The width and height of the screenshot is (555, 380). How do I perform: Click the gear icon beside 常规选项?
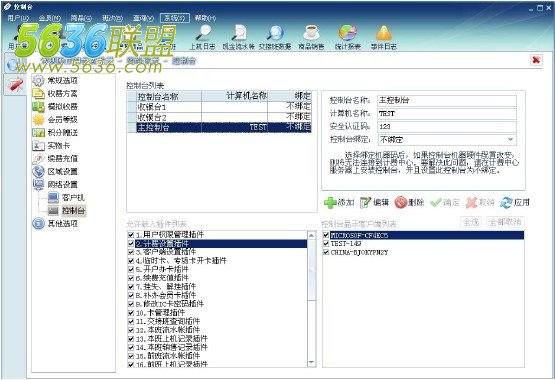pos(38,81)
